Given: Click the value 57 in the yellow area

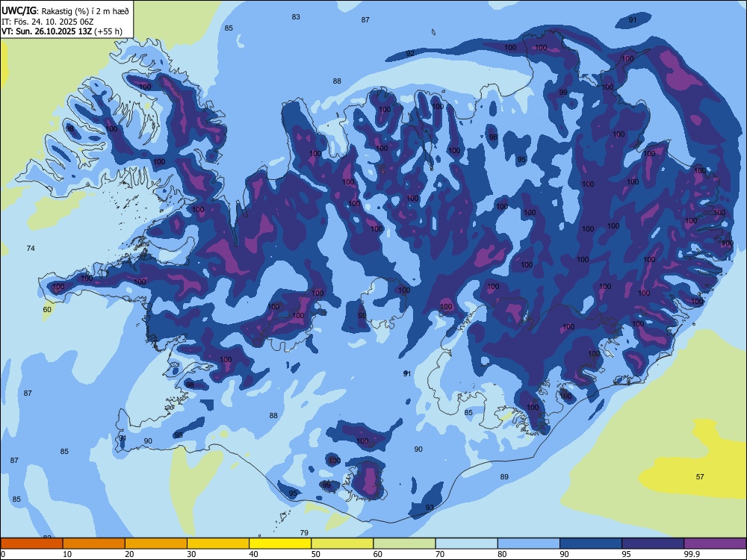Looking at the screenshot, I should pos(700,476).
